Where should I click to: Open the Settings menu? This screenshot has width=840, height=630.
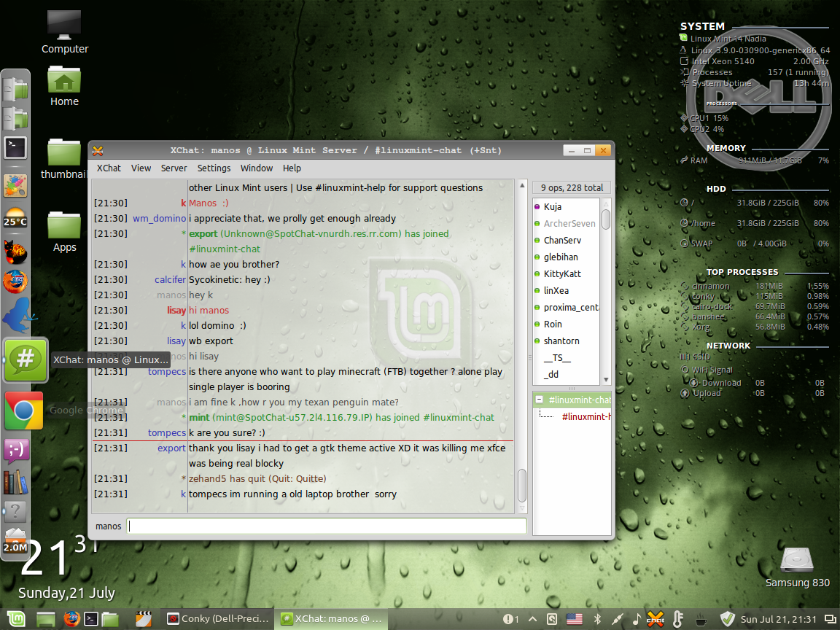point(214,168)
